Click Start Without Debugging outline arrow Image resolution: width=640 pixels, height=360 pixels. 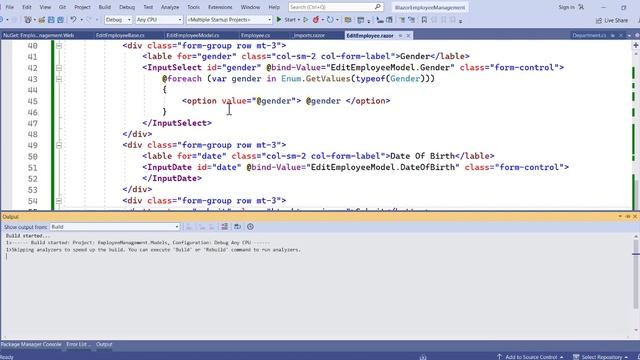click(306, 20)
